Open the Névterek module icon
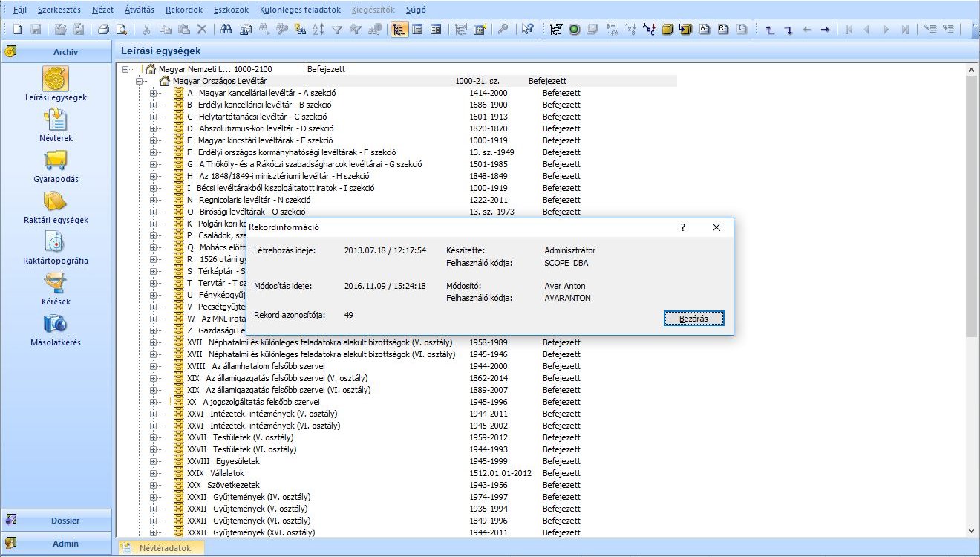Screen dimensions: 980x557 (56, 120)
